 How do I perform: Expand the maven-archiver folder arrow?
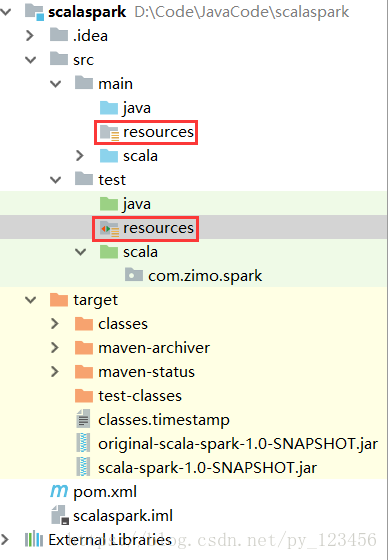[x=55, y=348]
